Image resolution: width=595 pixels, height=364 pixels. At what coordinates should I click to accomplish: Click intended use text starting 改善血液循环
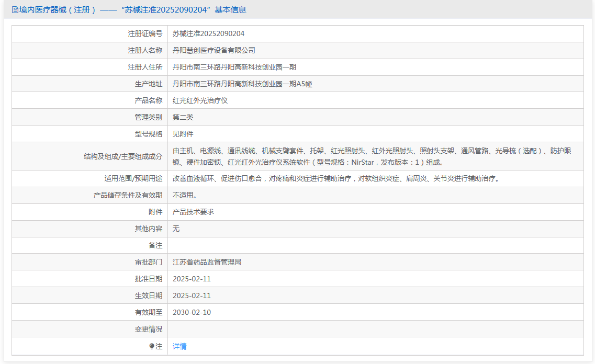[337, 178]
